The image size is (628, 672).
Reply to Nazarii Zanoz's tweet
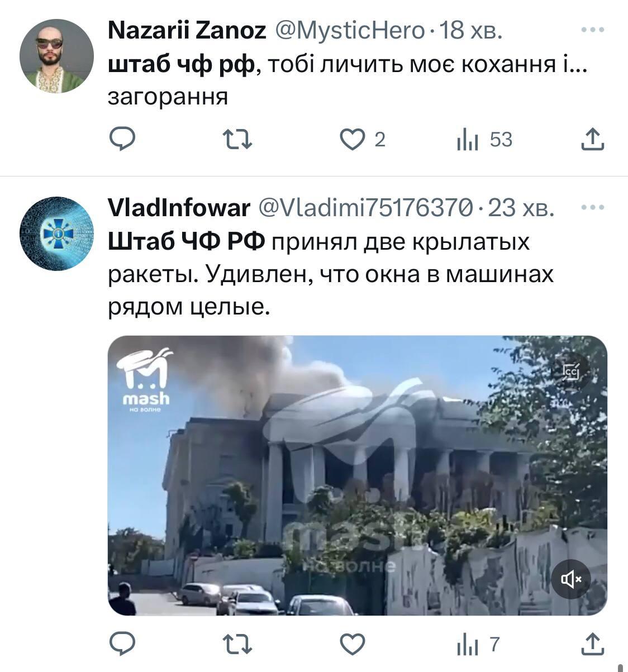[121, 139]
